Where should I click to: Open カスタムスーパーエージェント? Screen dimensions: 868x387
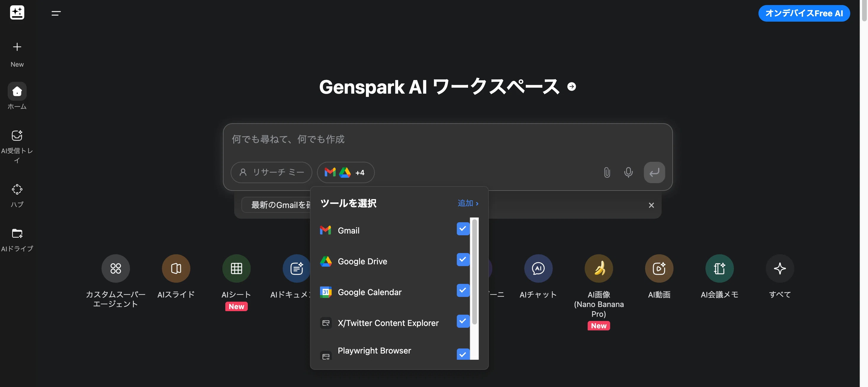[x=115, y=281]
